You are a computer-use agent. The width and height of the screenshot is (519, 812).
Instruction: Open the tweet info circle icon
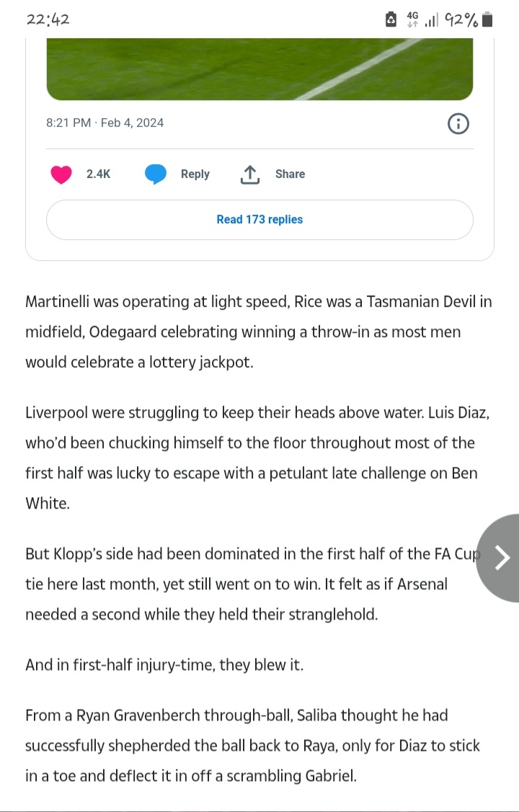pos(458,124)
